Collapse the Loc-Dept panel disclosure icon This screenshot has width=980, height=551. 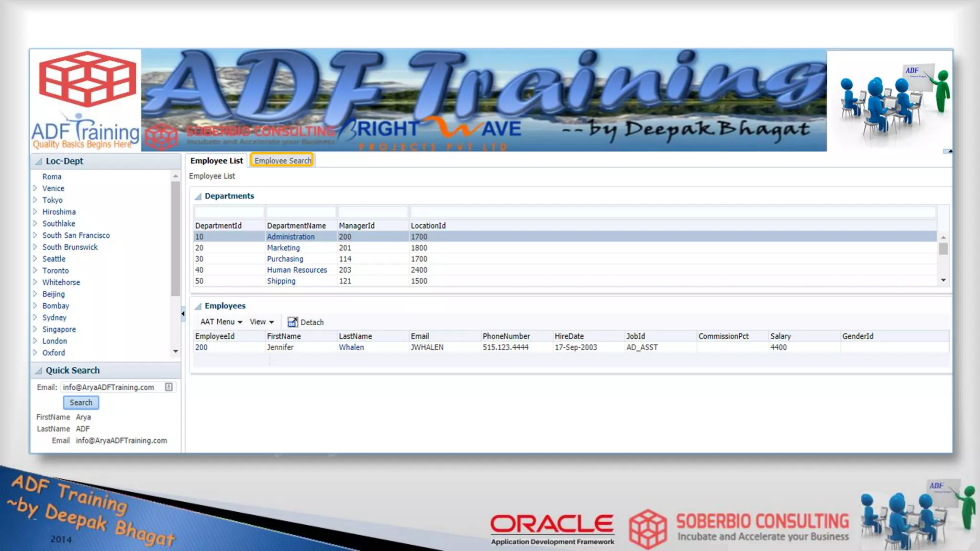(39, 162)
